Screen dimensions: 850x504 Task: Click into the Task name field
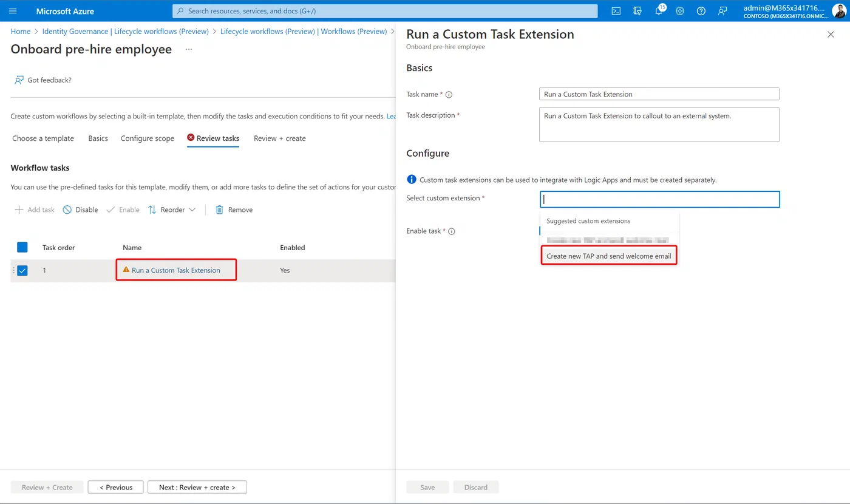point(659,94)
